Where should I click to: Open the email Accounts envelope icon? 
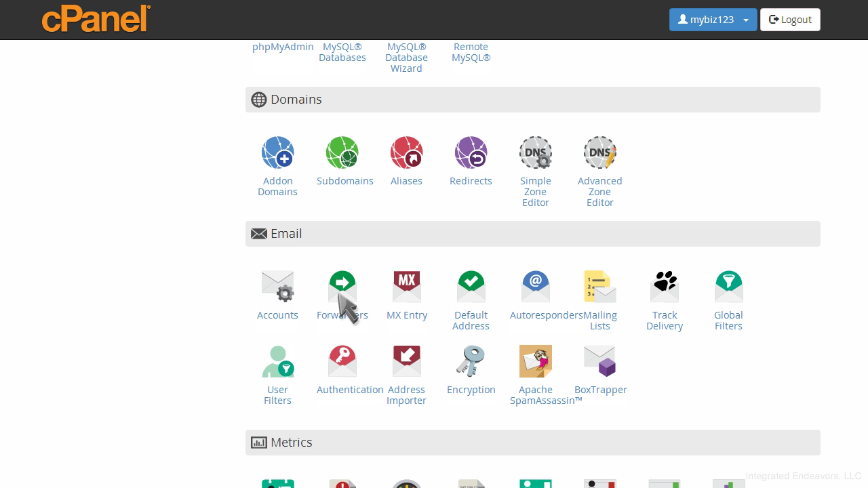[277, 287]
